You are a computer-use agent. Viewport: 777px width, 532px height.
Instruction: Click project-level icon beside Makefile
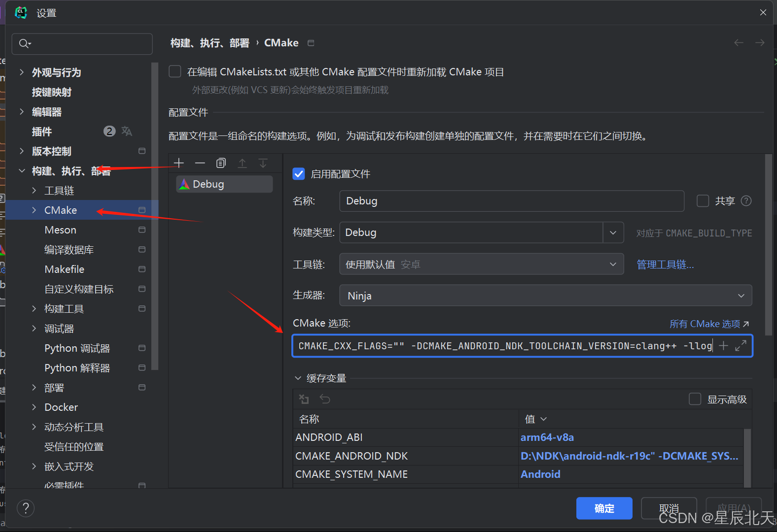point(142,269)
